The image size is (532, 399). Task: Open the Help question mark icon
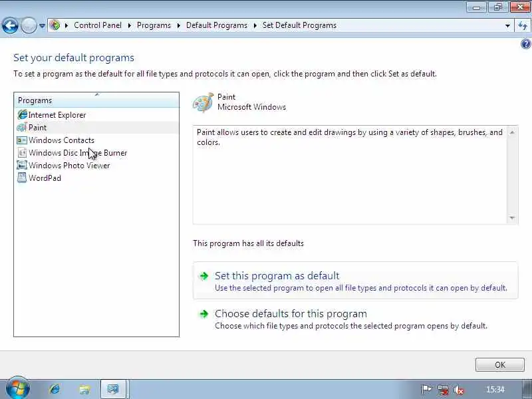click(526, 44)
